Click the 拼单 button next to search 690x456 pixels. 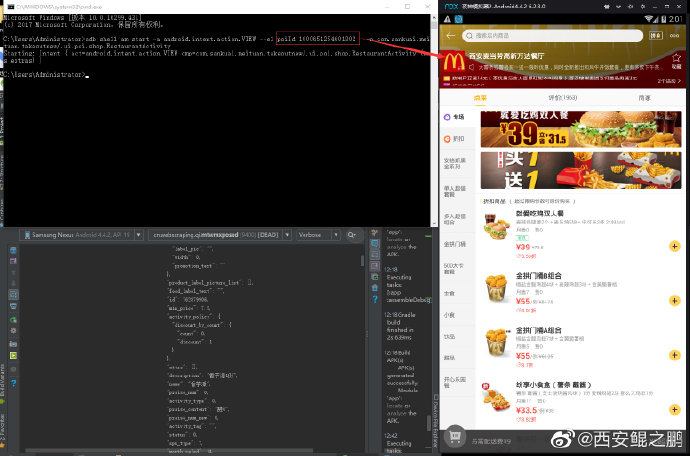click(656, 36)
